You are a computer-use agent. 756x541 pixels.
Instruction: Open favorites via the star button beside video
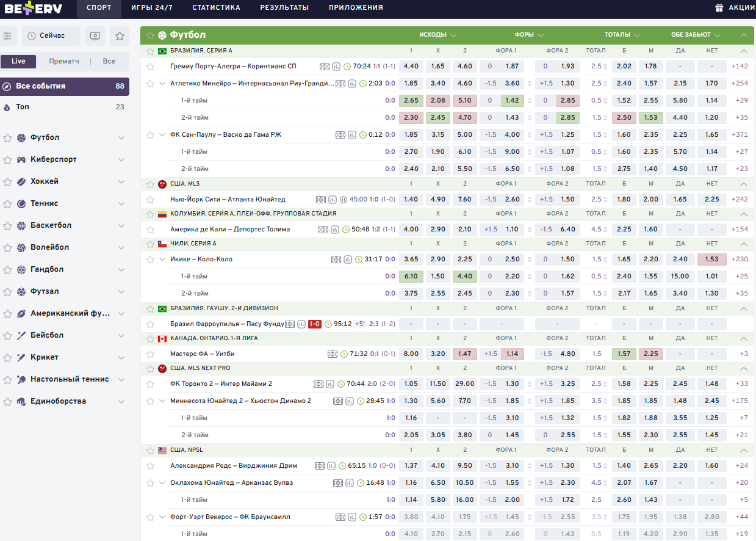tap(120, 36)
